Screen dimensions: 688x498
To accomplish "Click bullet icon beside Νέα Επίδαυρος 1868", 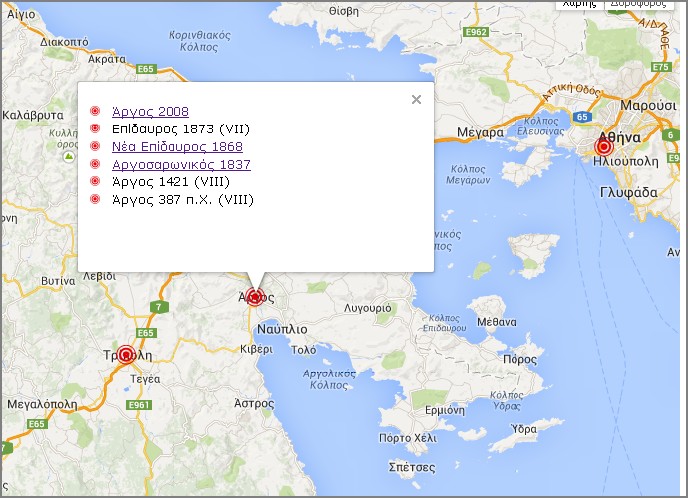I will [x=95, y=146].
